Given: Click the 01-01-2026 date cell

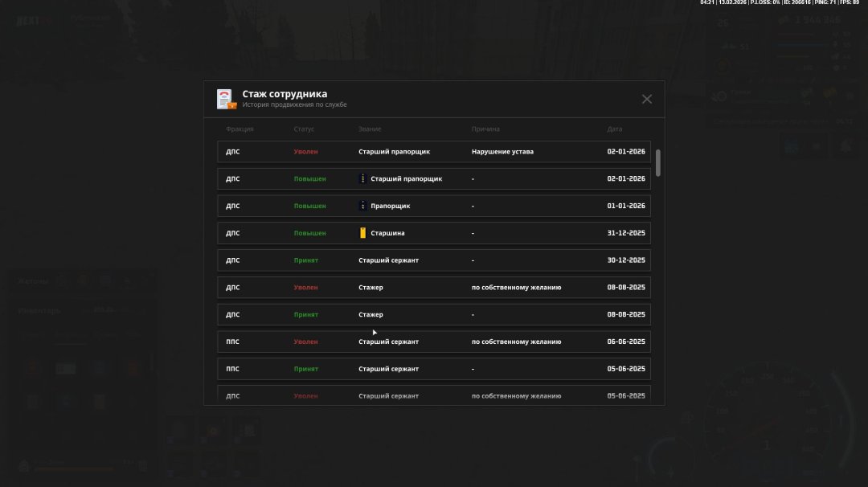Looking at the screenshot, I should tap(625, 206).
